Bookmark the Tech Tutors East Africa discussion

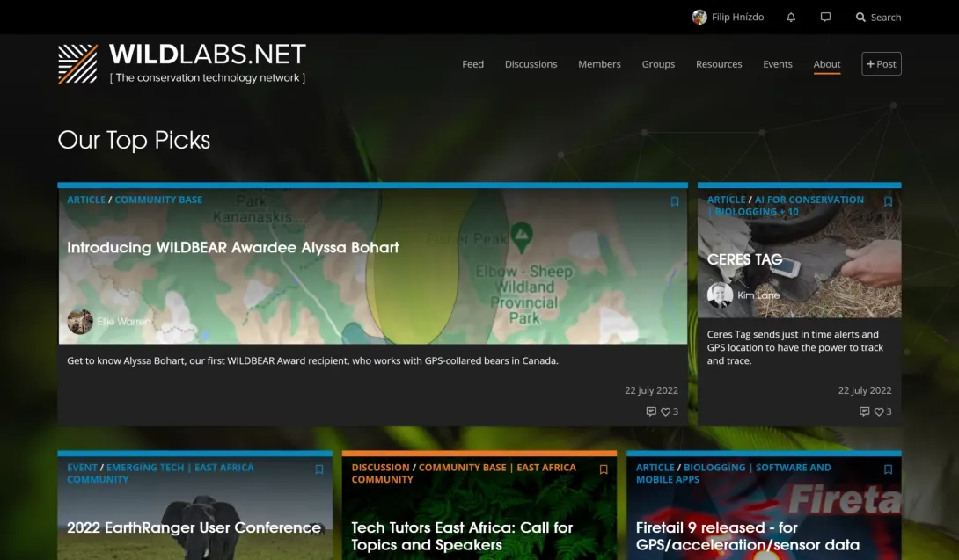(604, 469)
